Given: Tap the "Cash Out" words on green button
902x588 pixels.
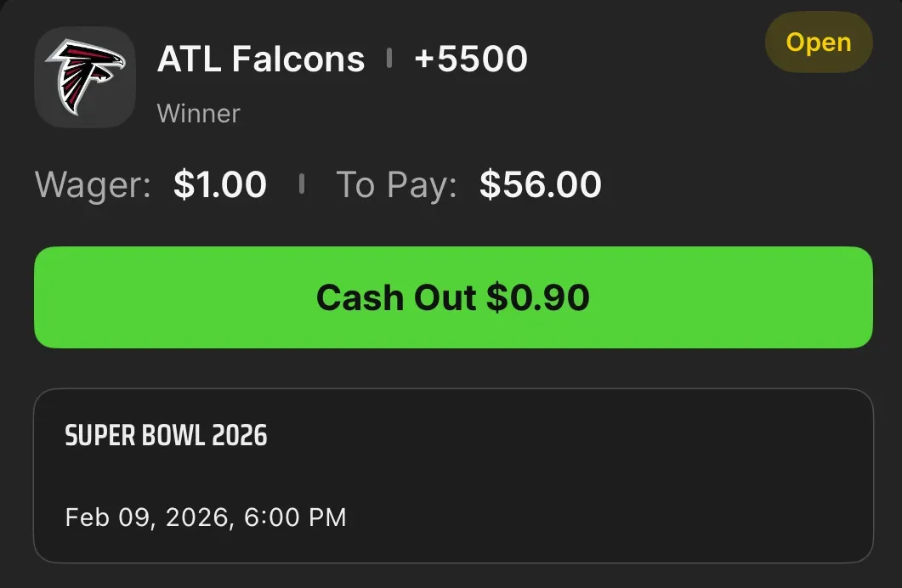Looking at the screenshot, I should [395, 297].
